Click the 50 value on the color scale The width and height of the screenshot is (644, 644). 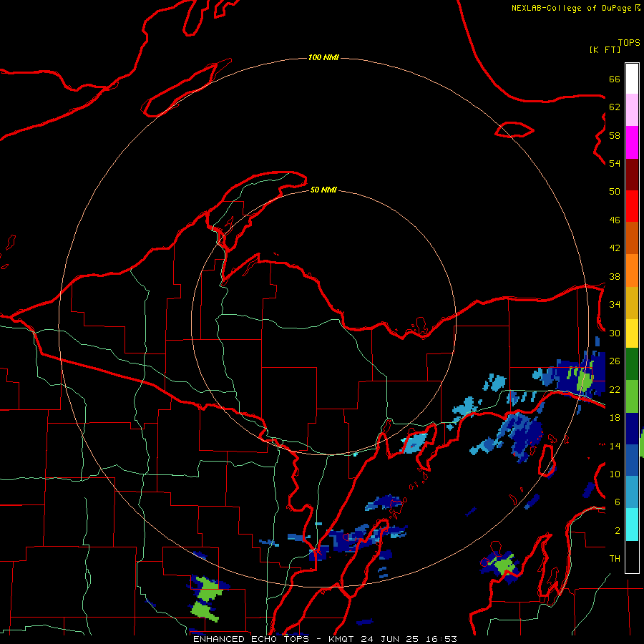coord(615,192)
